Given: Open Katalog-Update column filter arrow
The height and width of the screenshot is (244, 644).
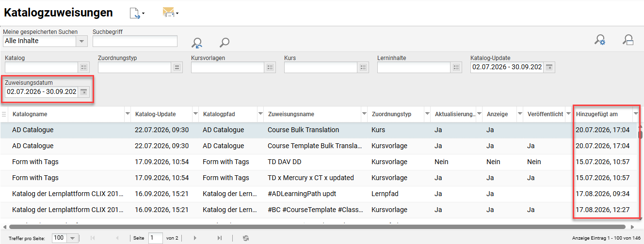Looking at the screenshot, I should [195, 114].
